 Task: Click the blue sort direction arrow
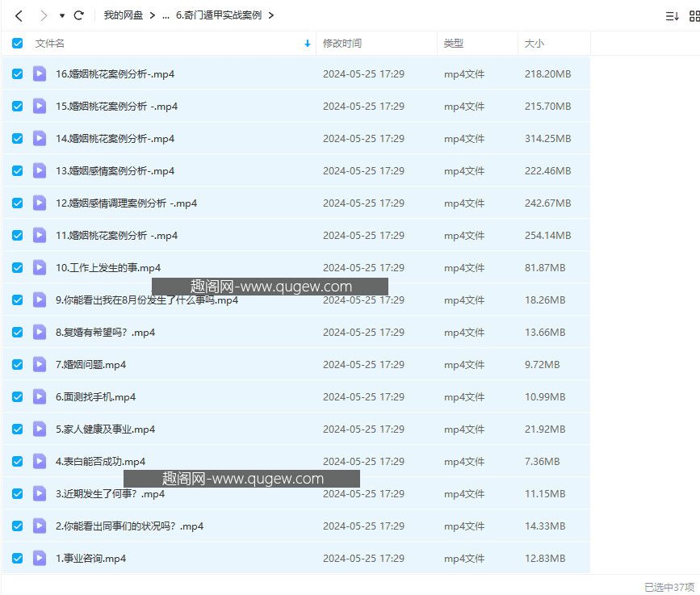[x=307, y=44]
